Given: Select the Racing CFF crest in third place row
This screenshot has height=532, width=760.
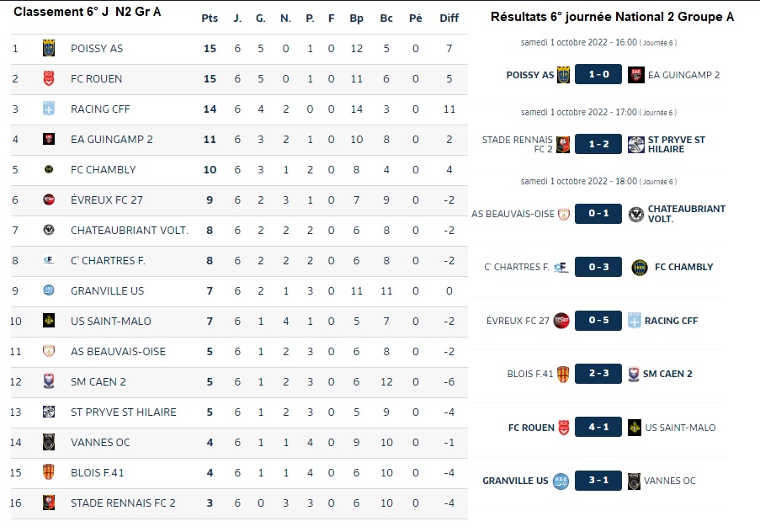Looking at the screenshot, I should (x=49, y=109).
